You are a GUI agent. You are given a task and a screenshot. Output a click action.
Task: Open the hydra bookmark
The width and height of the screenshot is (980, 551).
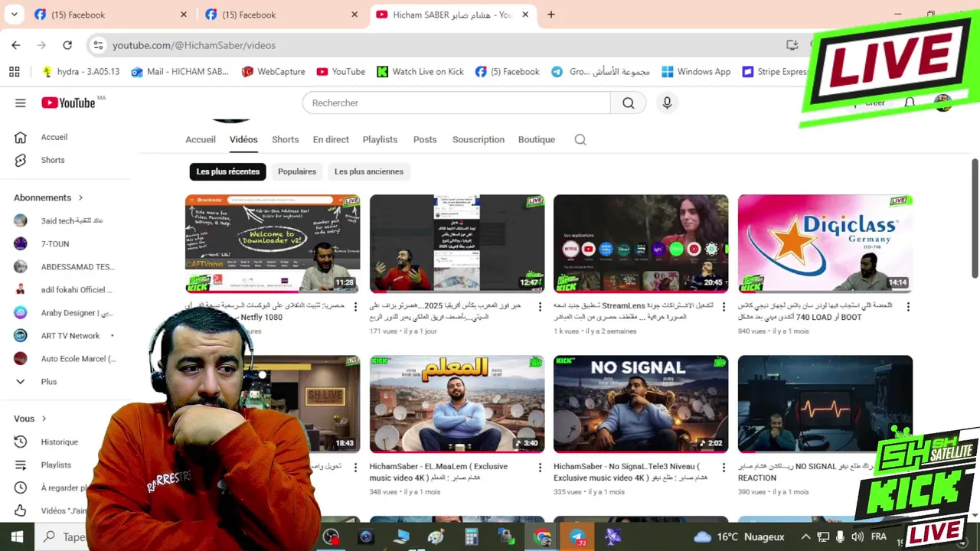pos(81,71)
